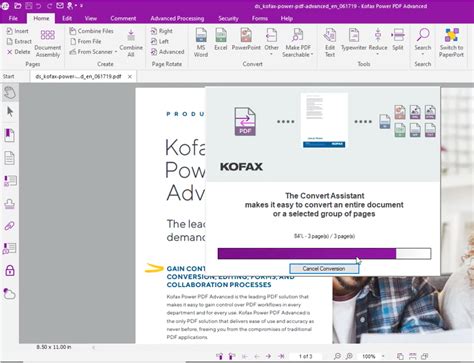Viewport: 474px width, 363px height.
Task: Open the Security lock panel in sidebar
Action: (x=10, y=270)
